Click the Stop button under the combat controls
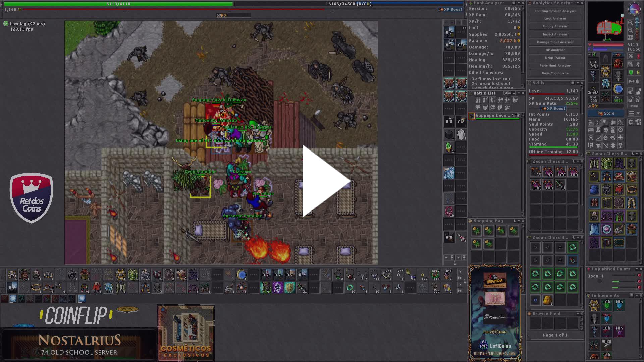Viewport: 644px width, 362px height. click(x=634, y=106)
